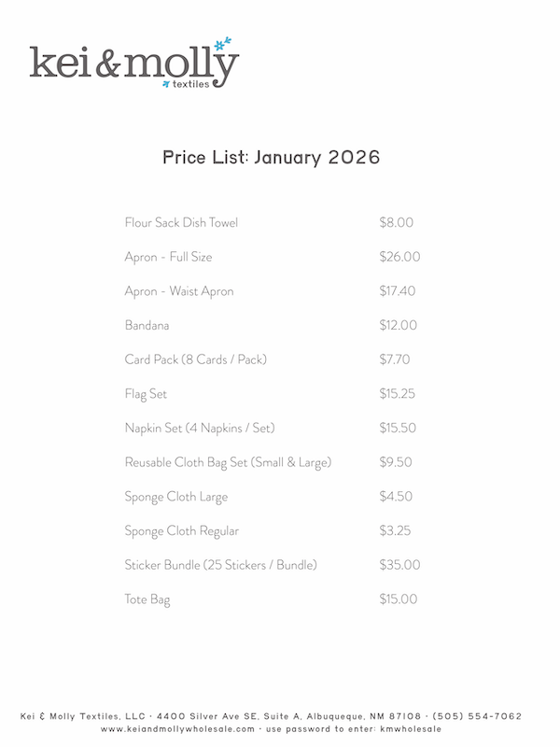
Task: Click the "Price List: January 2026" heading
Action: (x=271, y=157)
